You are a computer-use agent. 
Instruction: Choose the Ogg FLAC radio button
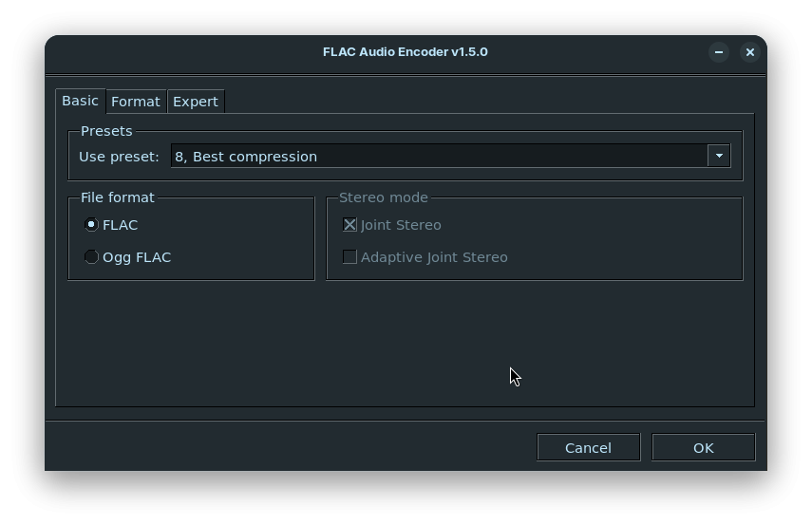[92, 257]
